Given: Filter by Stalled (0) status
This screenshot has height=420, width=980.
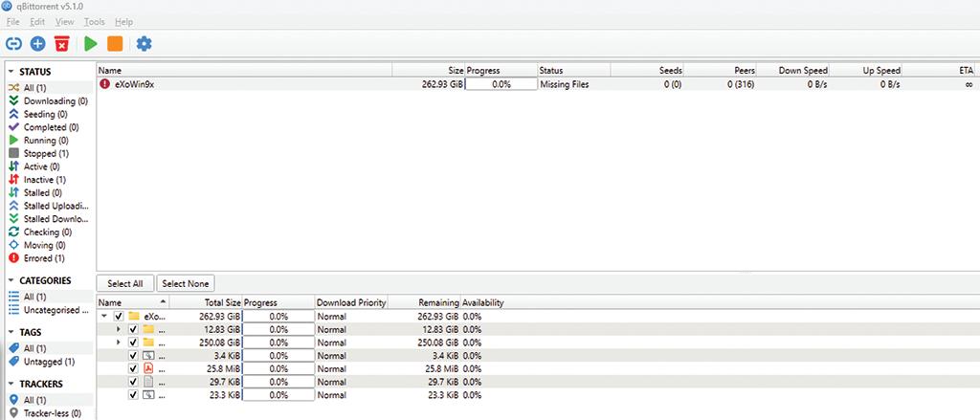Looking at the screenshot, I should click(x=50, y=193).
